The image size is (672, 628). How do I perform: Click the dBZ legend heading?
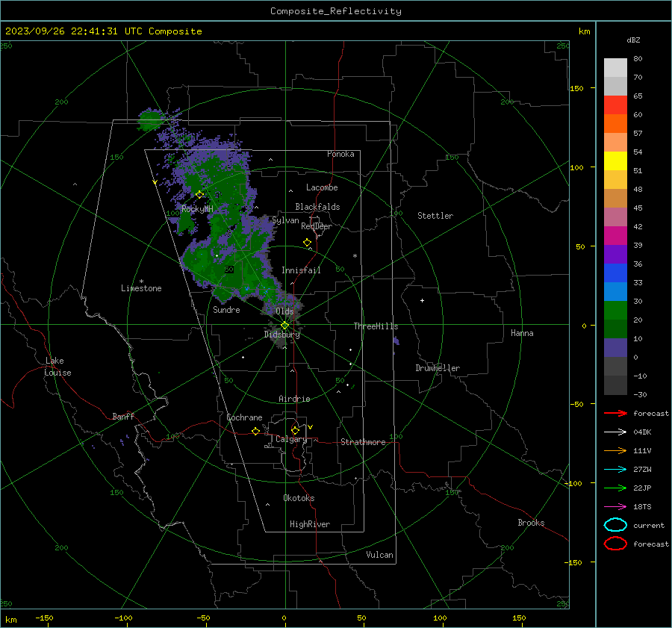(633, 40)
